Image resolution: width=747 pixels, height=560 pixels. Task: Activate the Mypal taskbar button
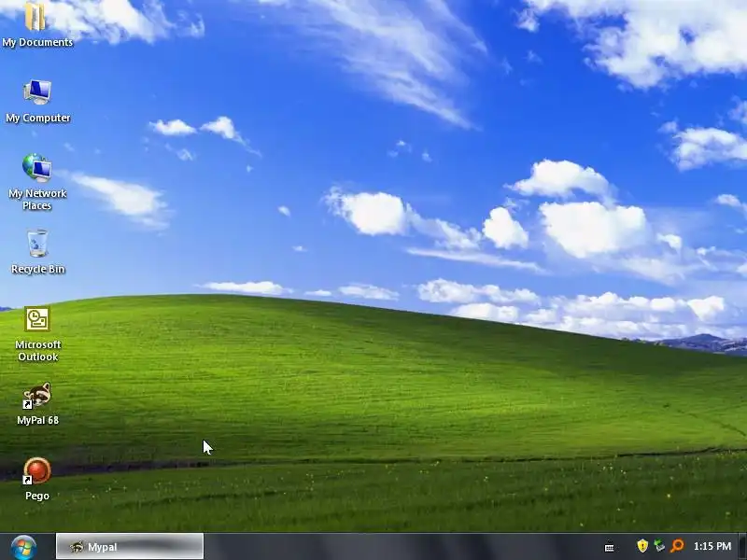coord(130,546)
